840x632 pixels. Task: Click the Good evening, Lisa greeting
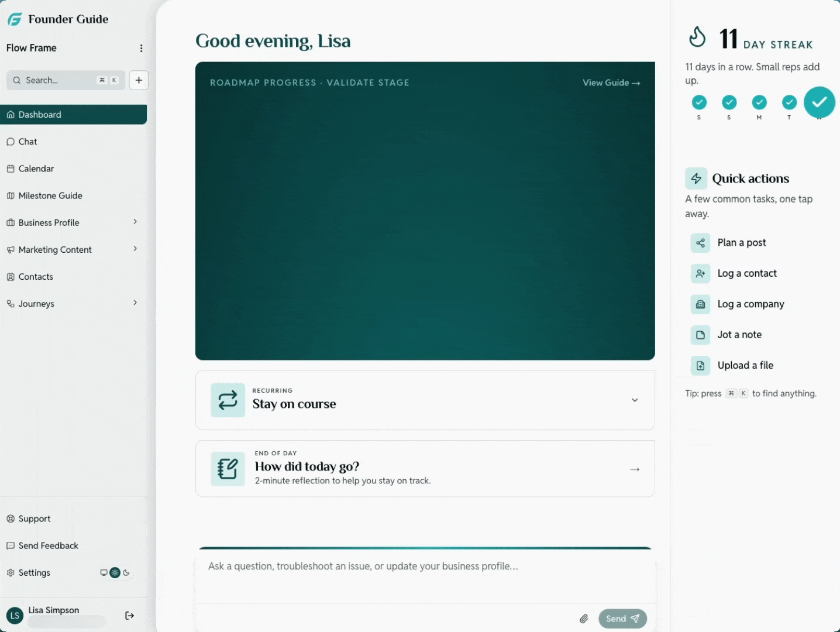coord(273,41)
